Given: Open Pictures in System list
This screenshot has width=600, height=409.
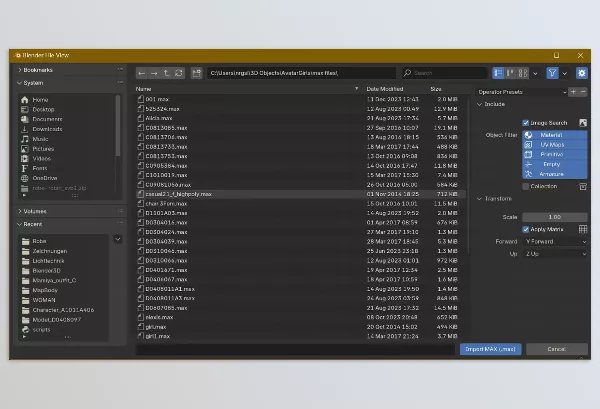Looking at the screenshot, I should coord(67,149).
